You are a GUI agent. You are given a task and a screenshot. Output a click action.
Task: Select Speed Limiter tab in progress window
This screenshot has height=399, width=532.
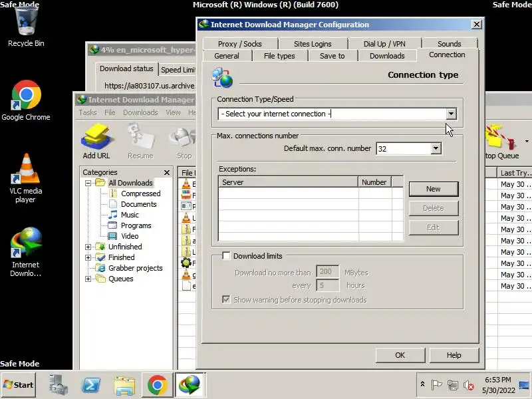[178, 70]
